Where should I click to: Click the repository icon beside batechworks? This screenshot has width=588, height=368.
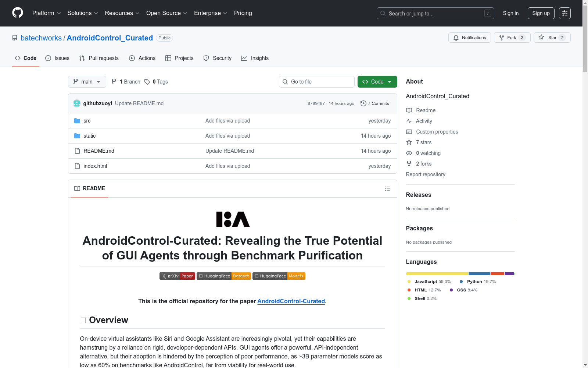(x=15, y=38)
